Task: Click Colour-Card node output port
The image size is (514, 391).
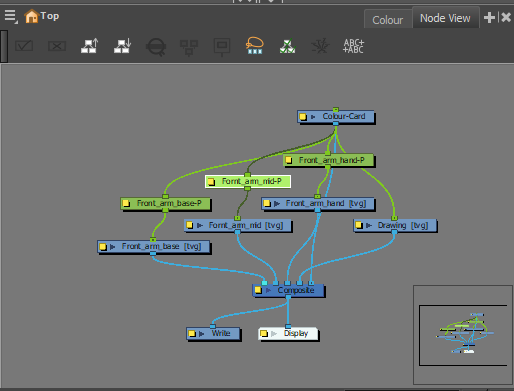Action: pos(336,124)
